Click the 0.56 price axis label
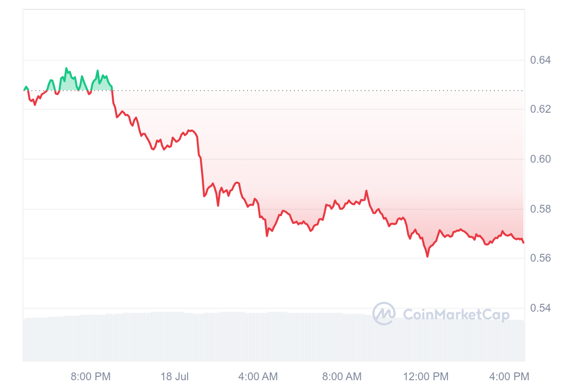Viewport: 588px width, 392px height. coord(540,258)
